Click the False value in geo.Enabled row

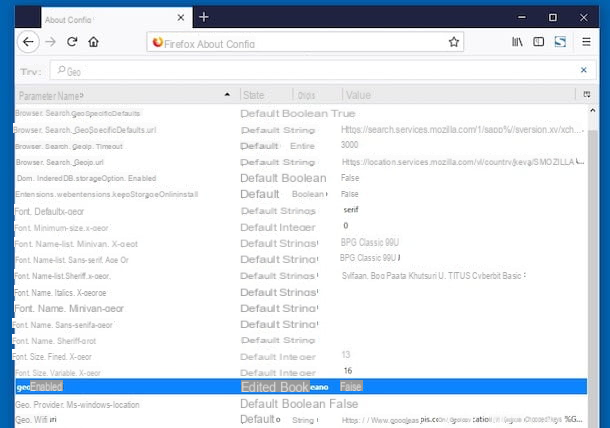[351, 387]
